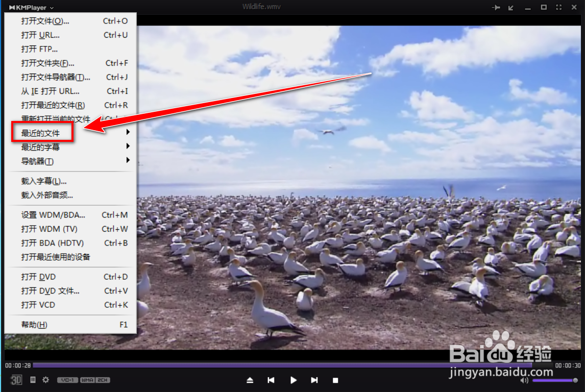Start playback with Play button
Viewport: 585px width, 392px height.
tap(293, 380)
